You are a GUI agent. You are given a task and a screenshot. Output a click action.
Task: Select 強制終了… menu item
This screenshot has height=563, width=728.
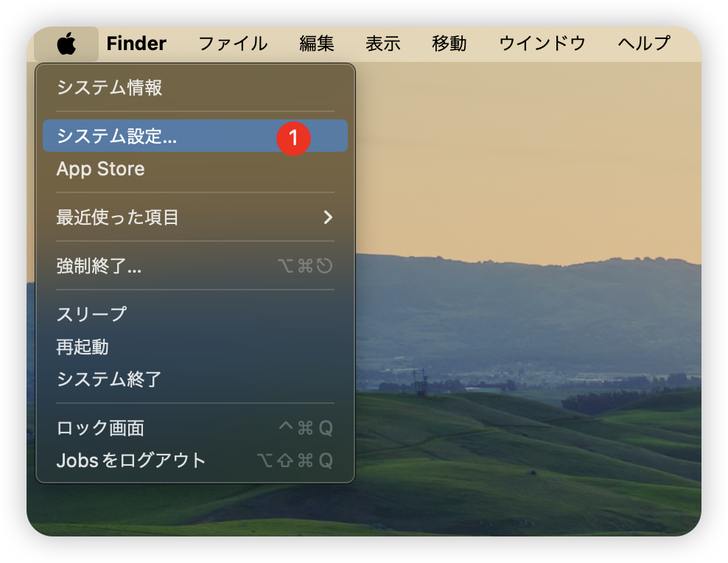tap(195, 266)
